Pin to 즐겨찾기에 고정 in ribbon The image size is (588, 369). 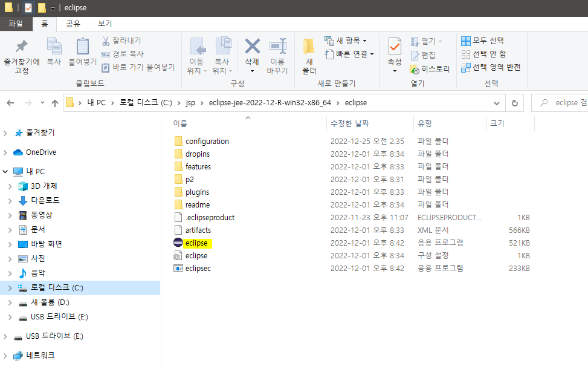21,56
